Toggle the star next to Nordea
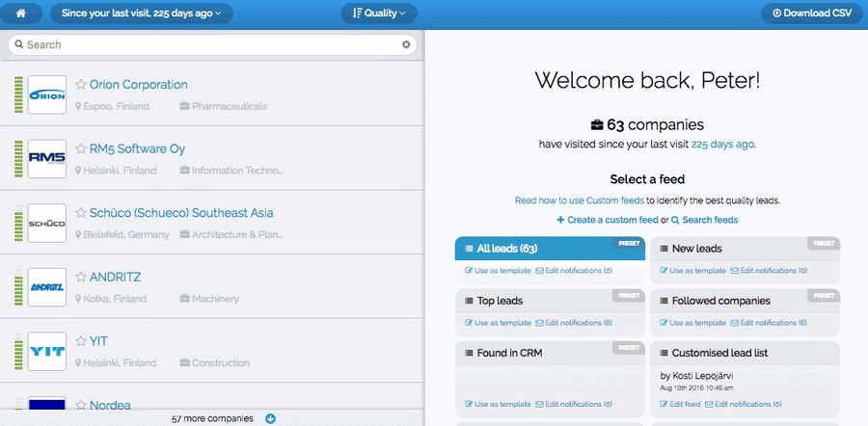868x426 pixels. coord(81,406)
